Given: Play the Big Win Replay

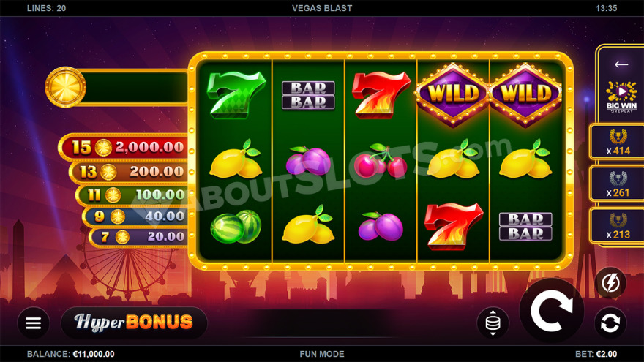Looking at the screenshot, I should (x=621, y=97).
